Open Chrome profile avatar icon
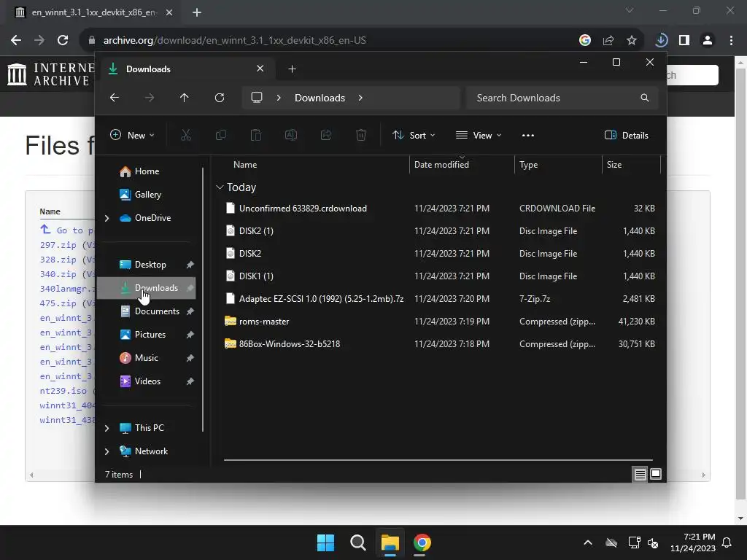This screenshot has width=747, height=560. click(x=708, y=41)
